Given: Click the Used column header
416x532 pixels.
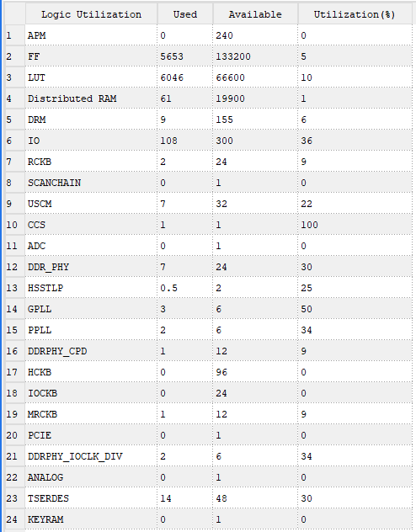Looking at the screenshot, I should pyautogui.click(x=185, y=14).
